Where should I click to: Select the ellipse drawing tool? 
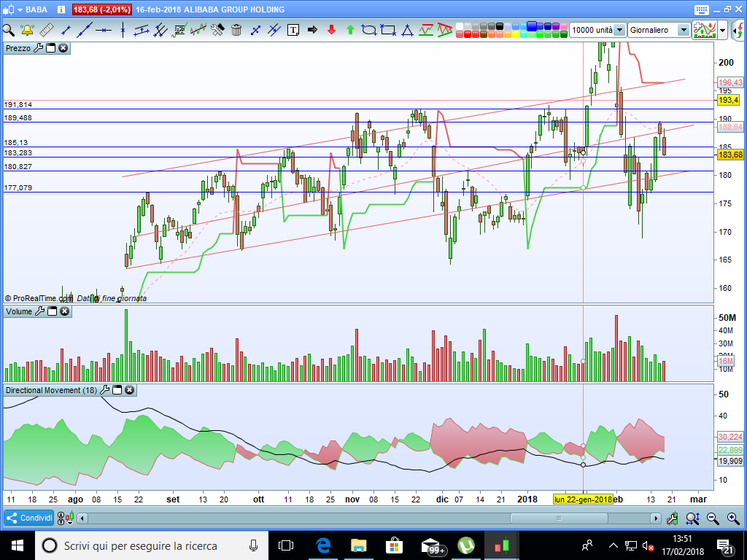click(368, 30)
